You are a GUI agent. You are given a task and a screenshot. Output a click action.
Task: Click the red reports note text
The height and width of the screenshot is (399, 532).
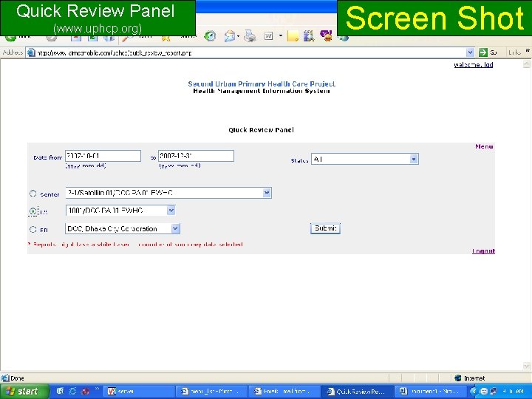[x=136, y=245]
